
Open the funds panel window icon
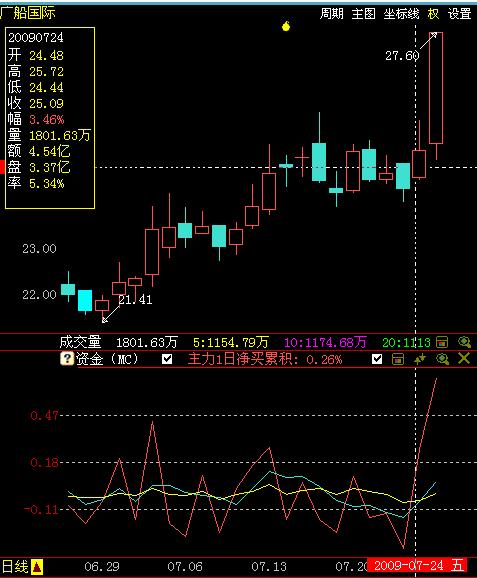pyautogui.click(x=397, y=359)
